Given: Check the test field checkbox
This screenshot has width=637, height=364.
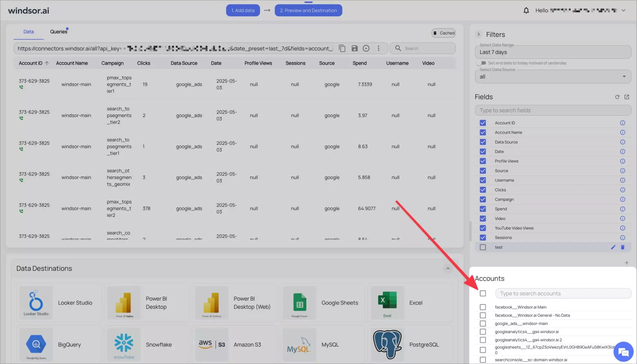Looking at the screenshot, I should (x=483, y=247).
